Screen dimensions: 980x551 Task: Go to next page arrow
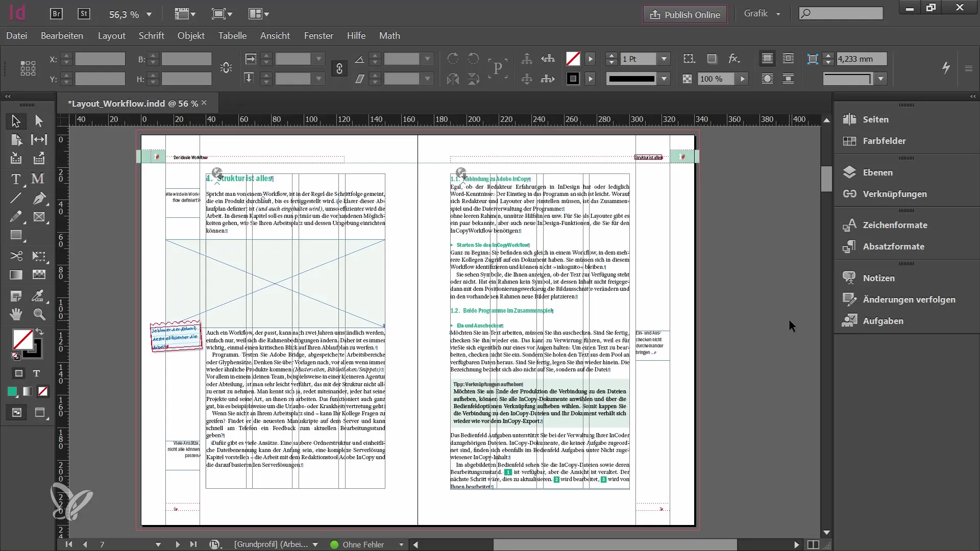177,544
